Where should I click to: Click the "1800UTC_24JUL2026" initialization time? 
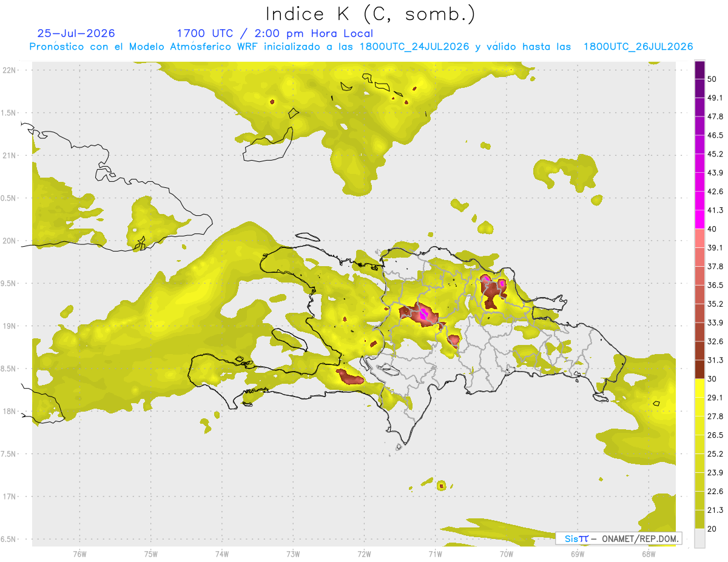tap(414, 47)
